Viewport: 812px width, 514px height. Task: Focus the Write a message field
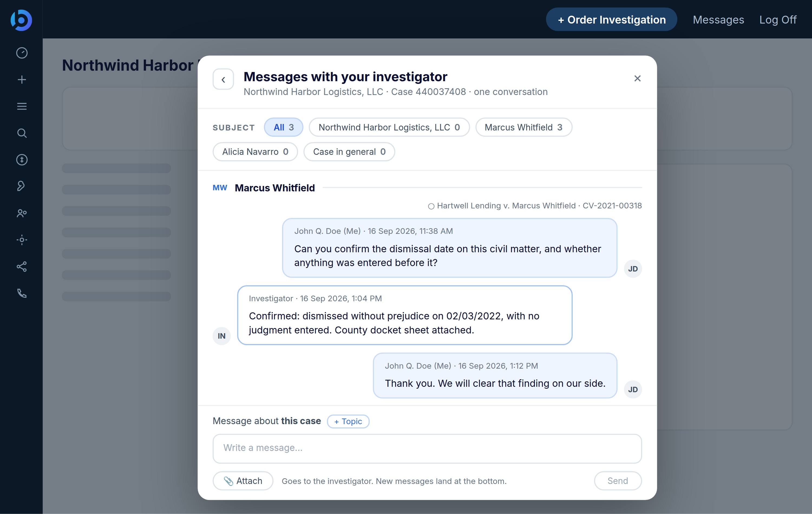427,448
